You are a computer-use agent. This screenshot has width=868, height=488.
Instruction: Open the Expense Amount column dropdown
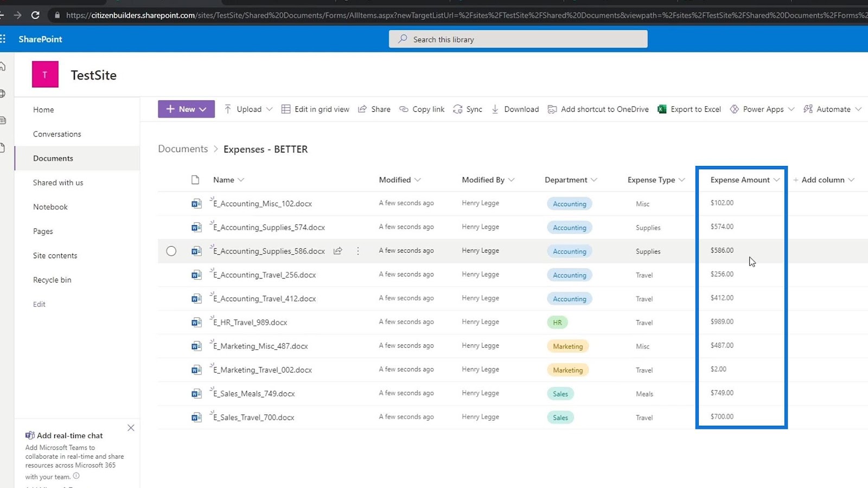tap(776, 180)
